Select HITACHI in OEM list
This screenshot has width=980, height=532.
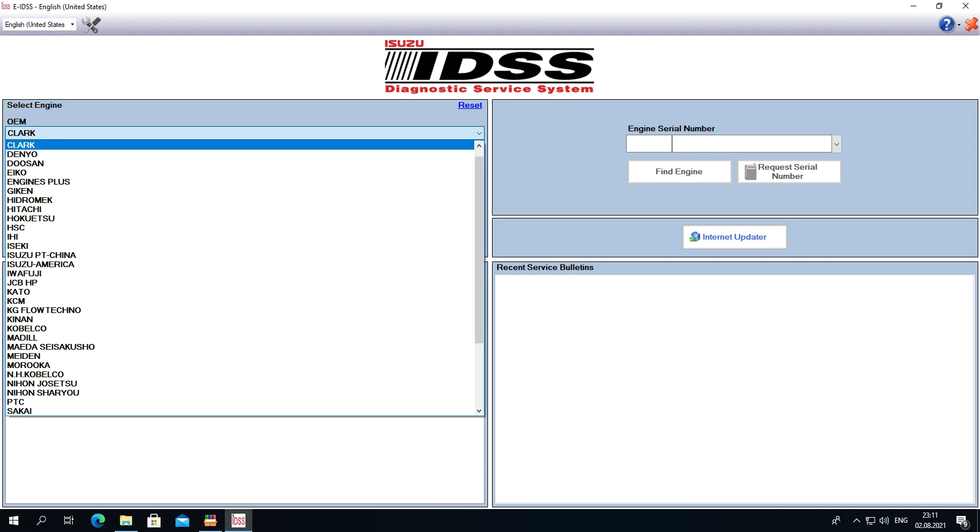(240, 209)
